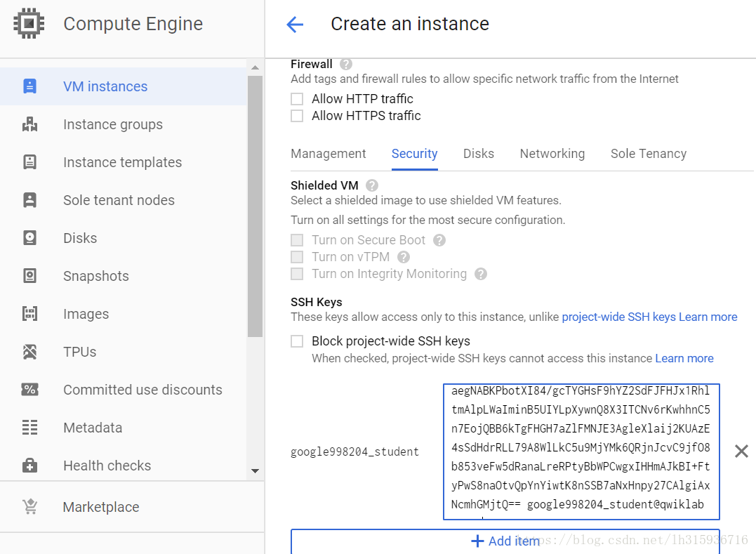756x554 pixels.
Task: Go back using the blue arrow
Action: (295, 24)
